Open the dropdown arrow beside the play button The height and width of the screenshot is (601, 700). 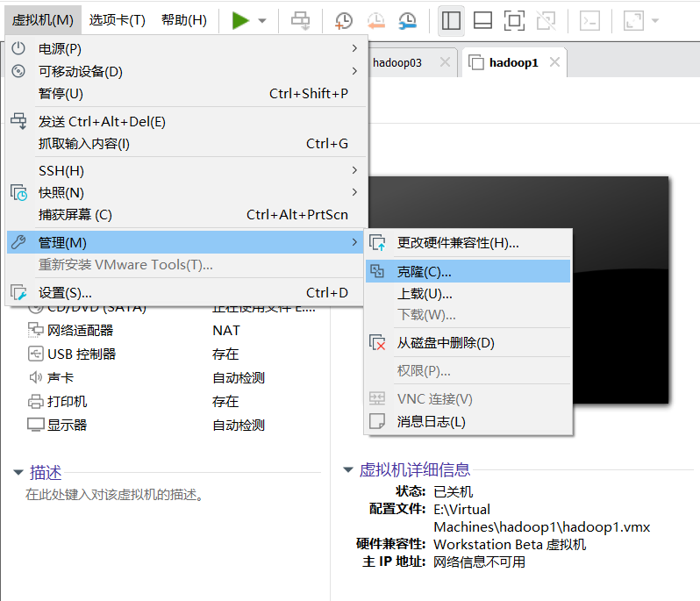click(x=262, y=20)
